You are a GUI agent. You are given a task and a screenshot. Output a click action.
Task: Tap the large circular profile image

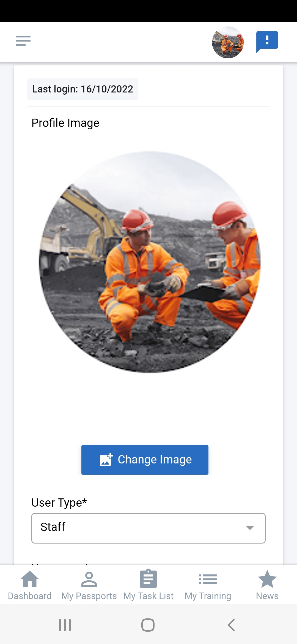point(150,262)
